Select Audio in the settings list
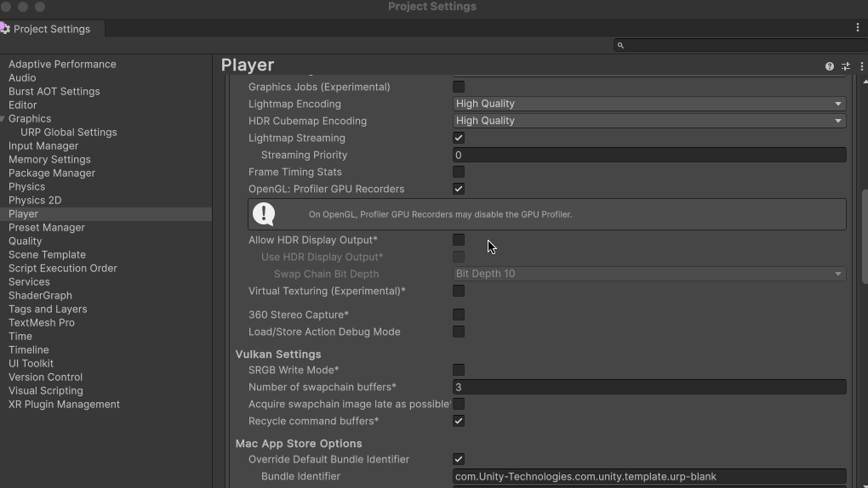The height and width of the screenshot is (488, 868). tap(22, 78)
